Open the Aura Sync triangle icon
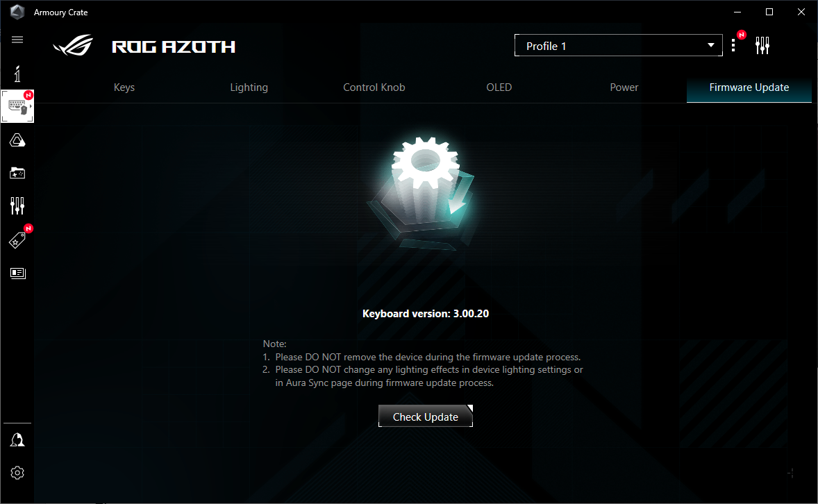This screenshot has height=504, width=818. coord(17,140)
